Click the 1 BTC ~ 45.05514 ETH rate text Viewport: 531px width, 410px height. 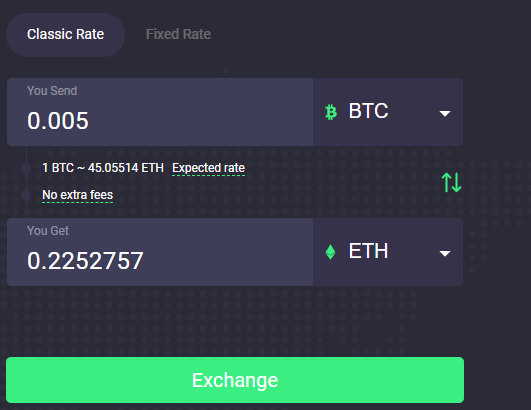[103, 168]
